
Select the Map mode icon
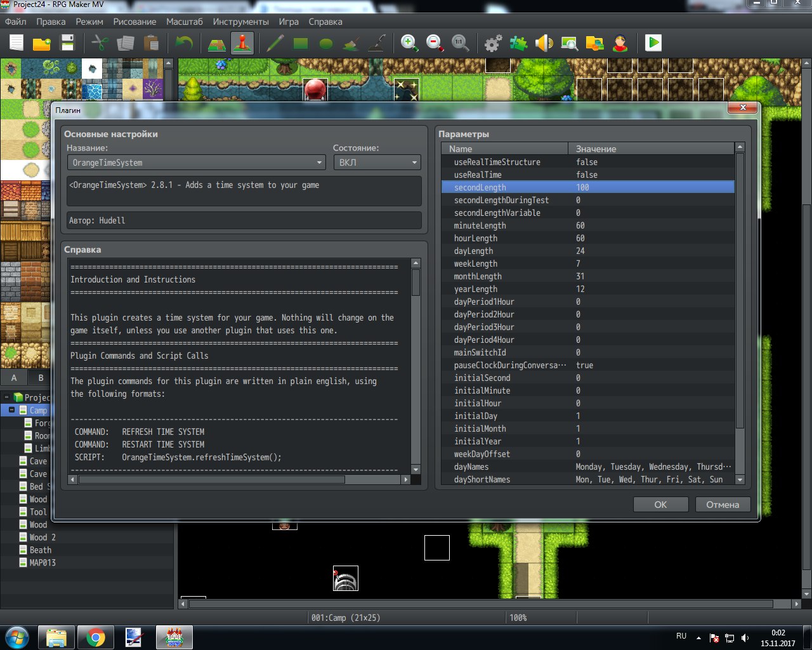(x=217, y=43)
